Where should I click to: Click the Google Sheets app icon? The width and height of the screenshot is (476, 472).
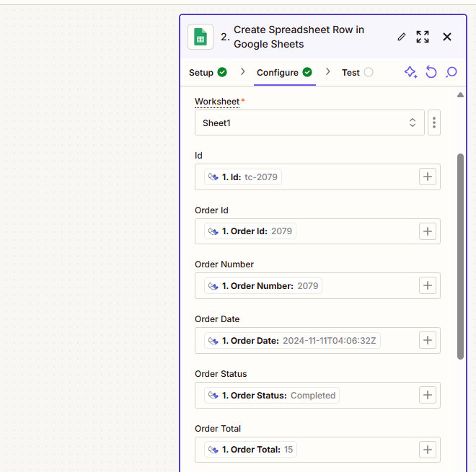click(200, 37)
